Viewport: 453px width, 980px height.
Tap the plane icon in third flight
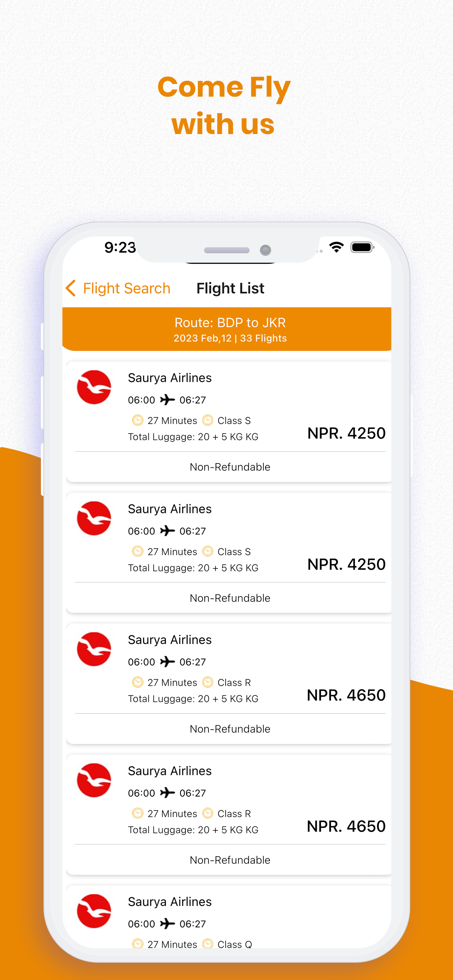(167, 661)
